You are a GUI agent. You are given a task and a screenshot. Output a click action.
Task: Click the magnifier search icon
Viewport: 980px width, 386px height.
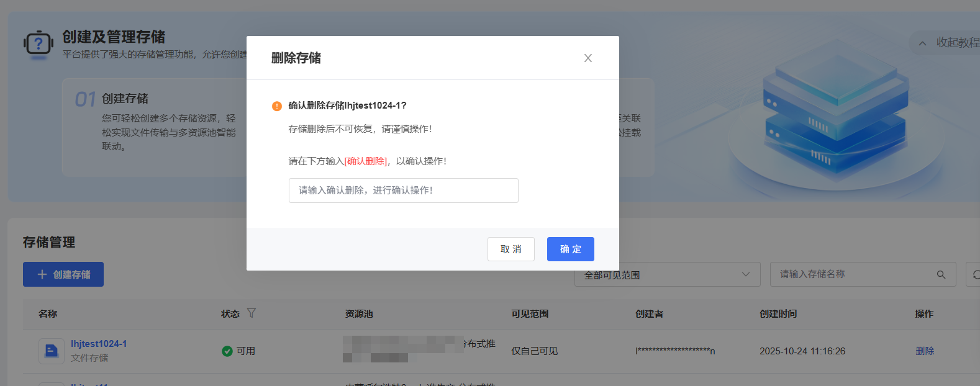941,274
